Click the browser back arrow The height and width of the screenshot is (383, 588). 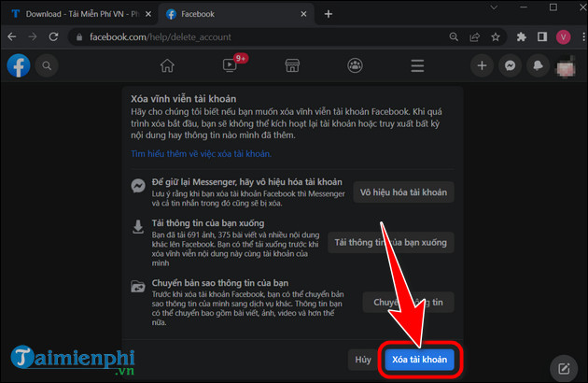coord(12,36)
